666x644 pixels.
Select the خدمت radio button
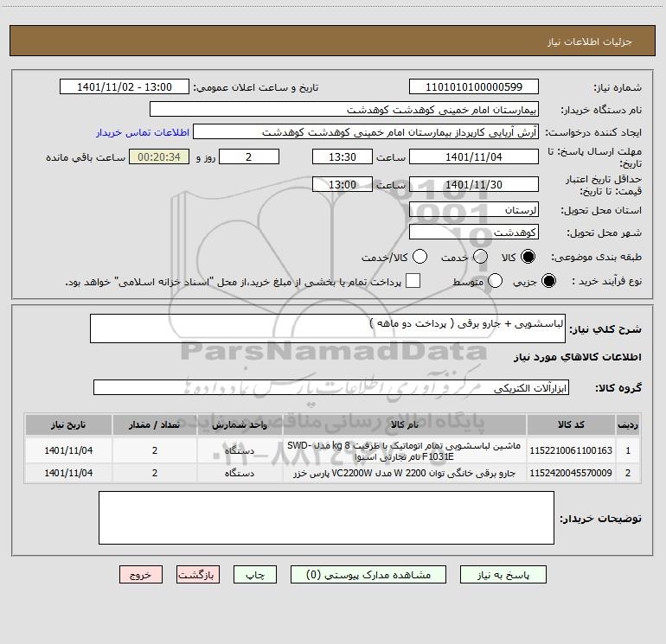(480, 257)
